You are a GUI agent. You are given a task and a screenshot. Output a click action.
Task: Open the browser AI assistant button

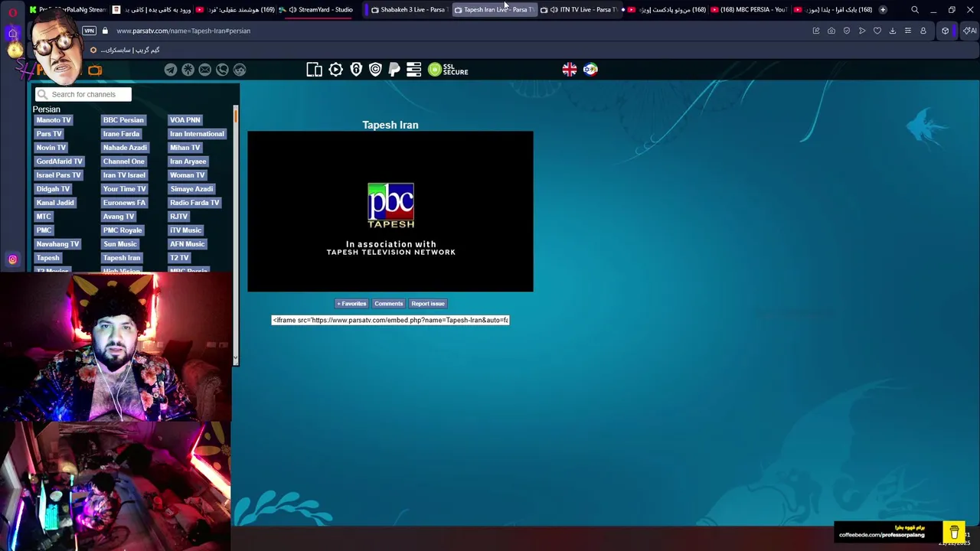click(x=969, y=31)
